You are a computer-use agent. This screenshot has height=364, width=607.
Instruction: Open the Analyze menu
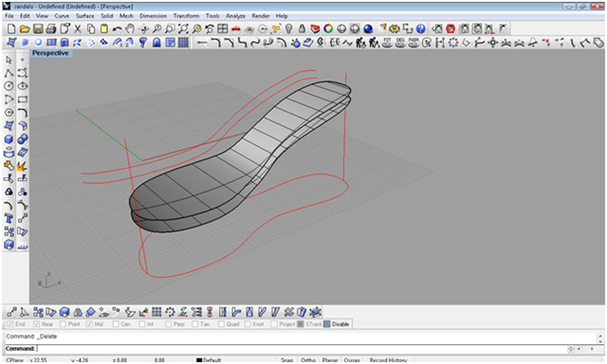click(x=236, y=16)
